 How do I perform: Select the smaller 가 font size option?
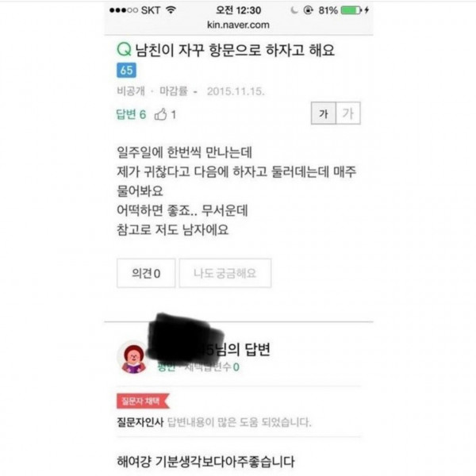coord(324,113)
